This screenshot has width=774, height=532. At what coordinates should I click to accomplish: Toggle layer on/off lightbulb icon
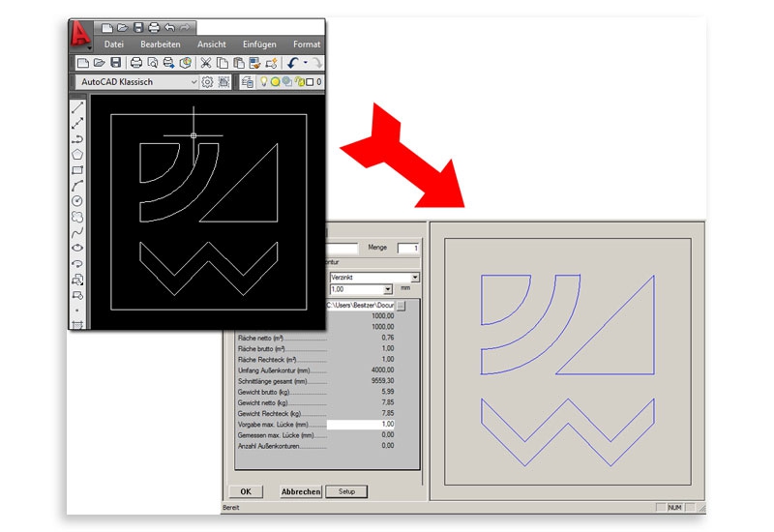(263, 81)
